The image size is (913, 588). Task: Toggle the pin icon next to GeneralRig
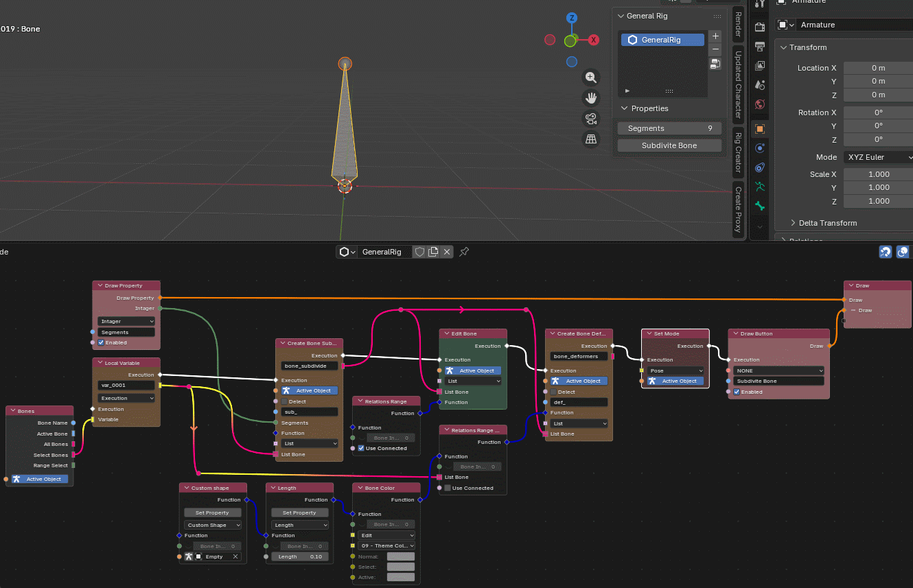(x=464, y=252)
